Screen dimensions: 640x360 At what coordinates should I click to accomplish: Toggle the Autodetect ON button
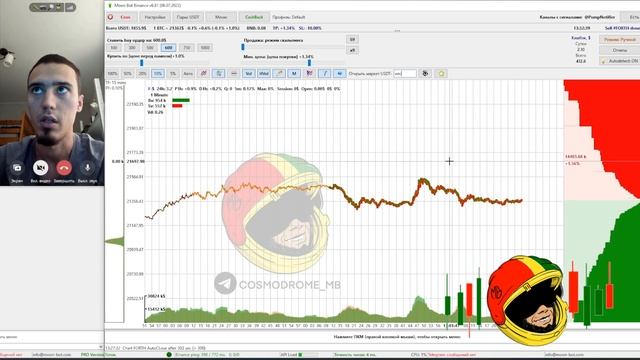(620, 61)
